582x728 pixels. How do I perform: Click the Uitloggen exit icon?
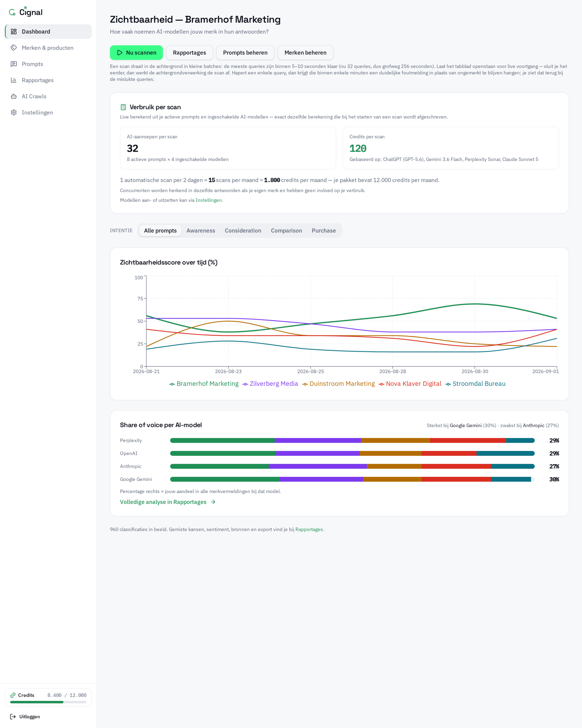pyautogui.click(x=13, y=717)
